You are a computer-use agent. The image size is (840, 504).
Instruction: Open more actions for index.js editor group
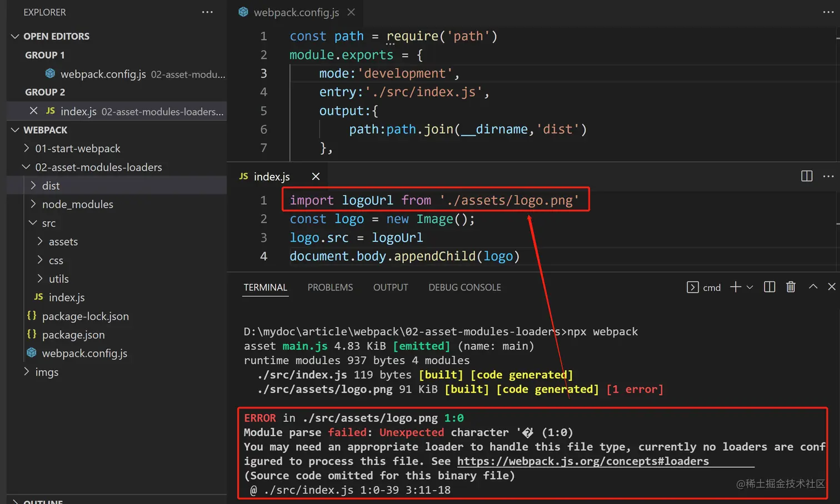point(828,176)
